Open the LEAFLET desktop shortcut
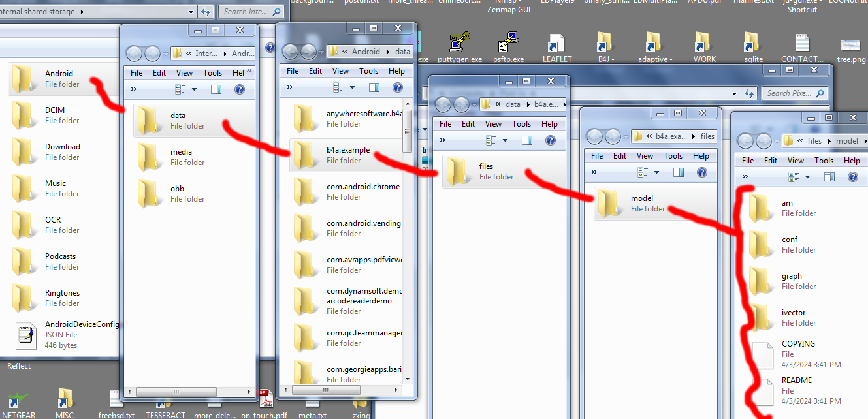This screenshot has height=419, width=868. [x=556, y=48]
